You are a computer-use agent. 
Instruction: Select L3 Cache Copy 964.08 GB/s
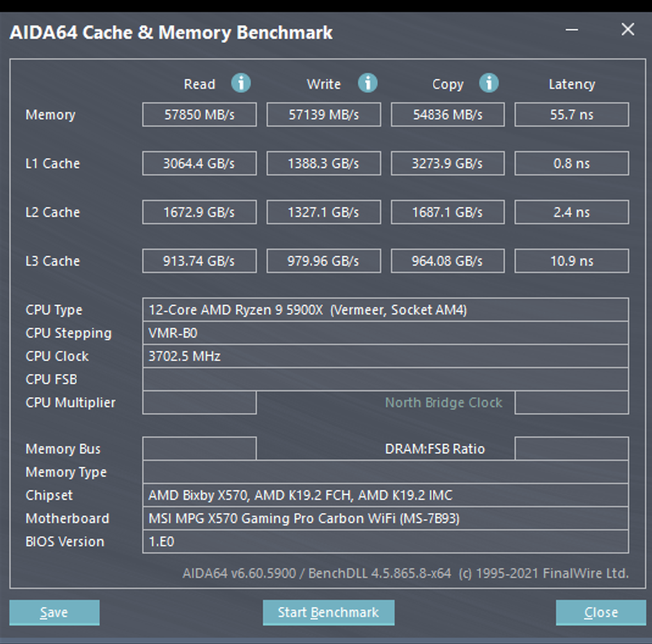coord(447,261)
